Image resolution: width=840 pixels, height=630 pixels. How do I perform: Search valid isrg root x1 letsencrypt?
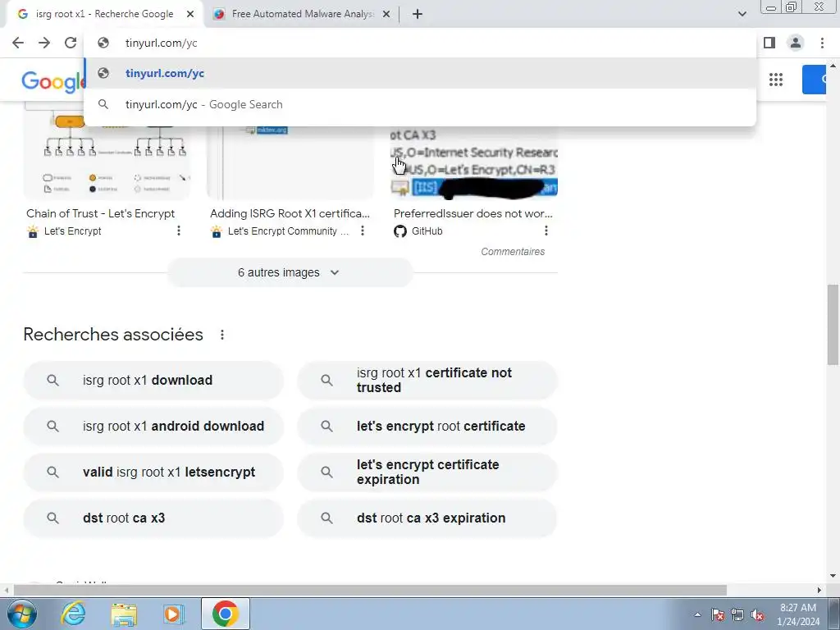(x=153, y=472)
